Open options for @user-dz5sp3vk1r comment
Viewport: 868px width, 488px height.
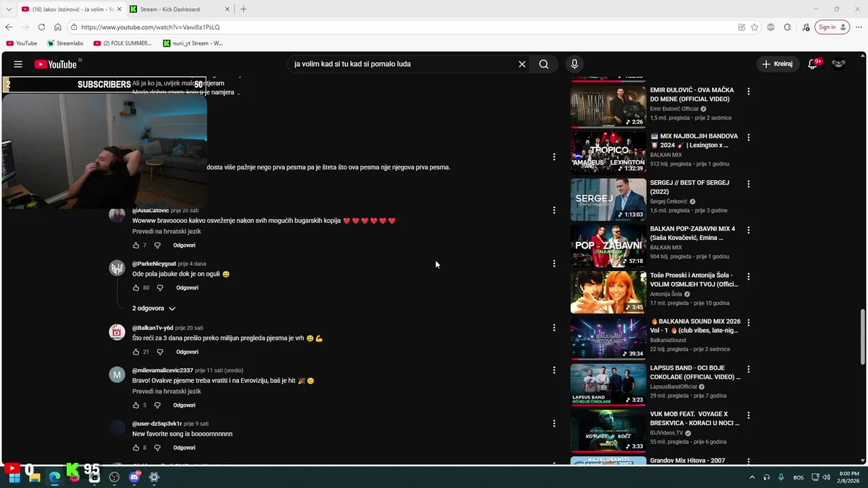pyautogui.click(x=554, y=424)
